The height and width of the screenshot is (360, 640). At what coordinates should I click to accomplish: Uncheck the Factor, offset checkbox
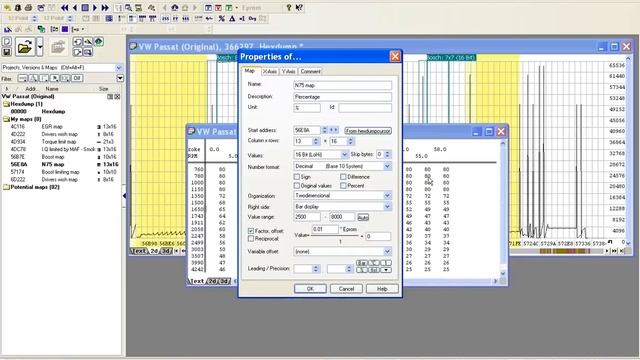[251, 231]
